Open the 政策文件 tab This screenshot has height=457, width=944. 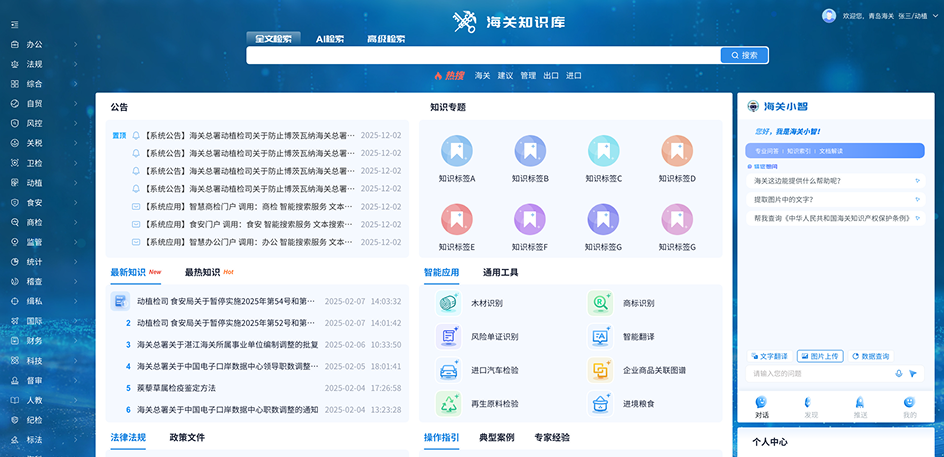pos(187,438)
